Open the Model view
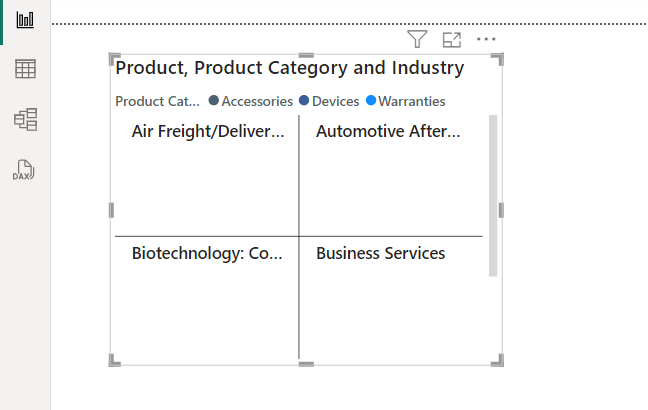The width and height of the screenshot is (648, 410). [x=25, y=120]
